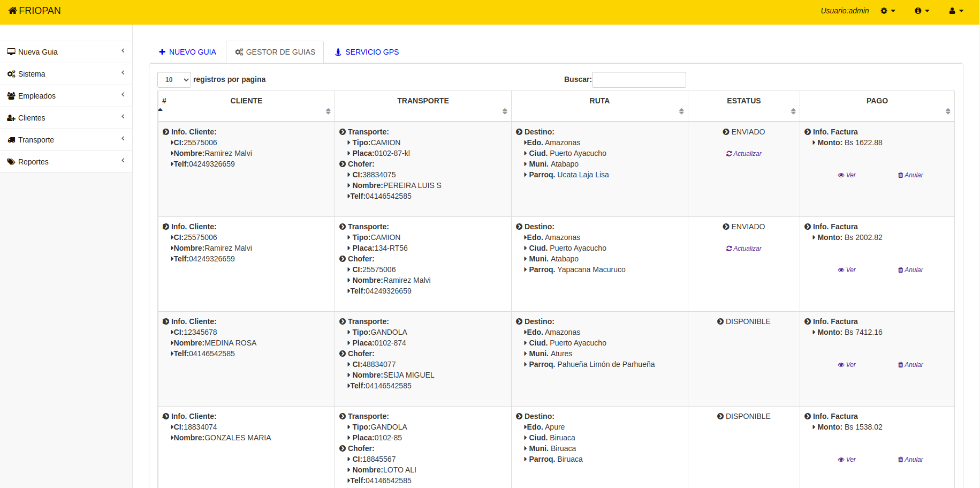The width and height of the screenshot is (980, 488).
Task: Expand the Sistema sidebar menu
Action: coord(66,74)
